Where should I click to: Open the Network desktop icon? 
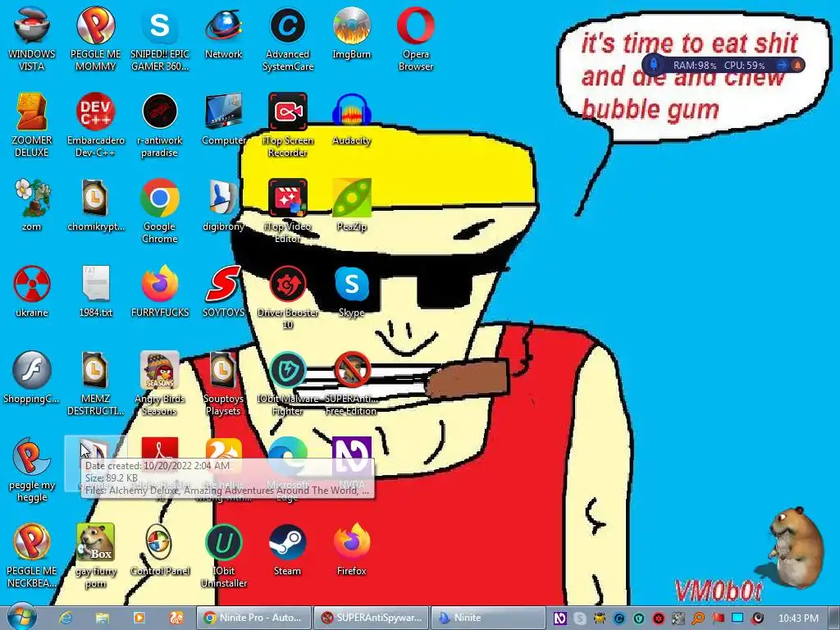pos(223,33)
